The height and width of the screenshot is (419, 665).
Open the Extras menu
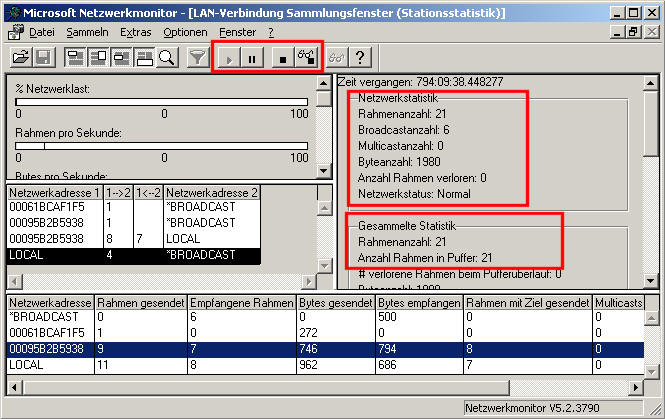tap(136, 32)
